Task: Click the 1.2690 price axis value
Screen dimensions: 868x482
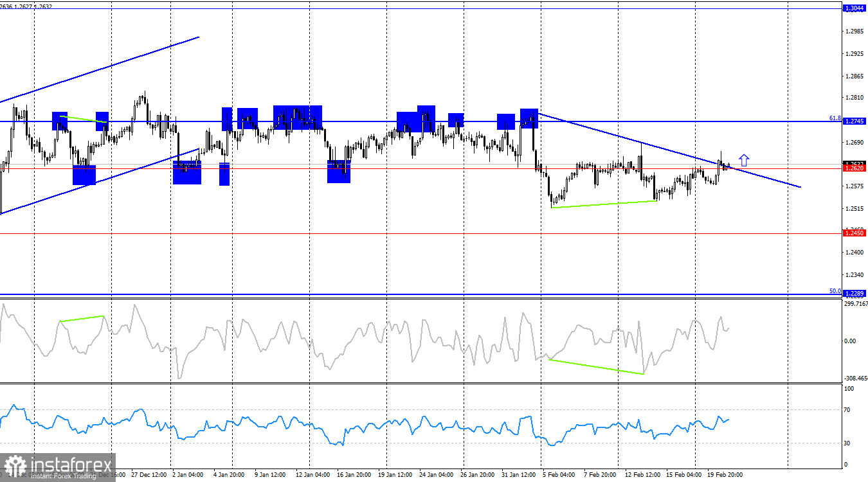Action: pos(855,143)
